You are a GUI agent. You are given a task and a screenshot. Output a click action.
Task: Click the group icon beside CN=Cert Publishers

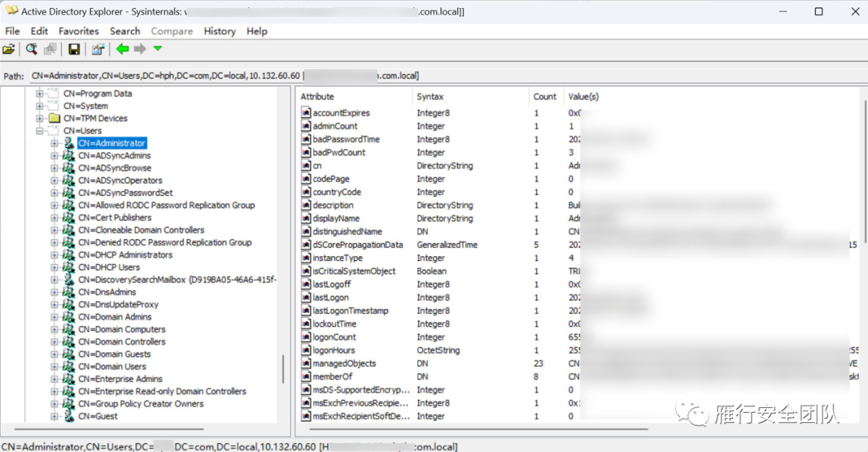tap(68, 218)
